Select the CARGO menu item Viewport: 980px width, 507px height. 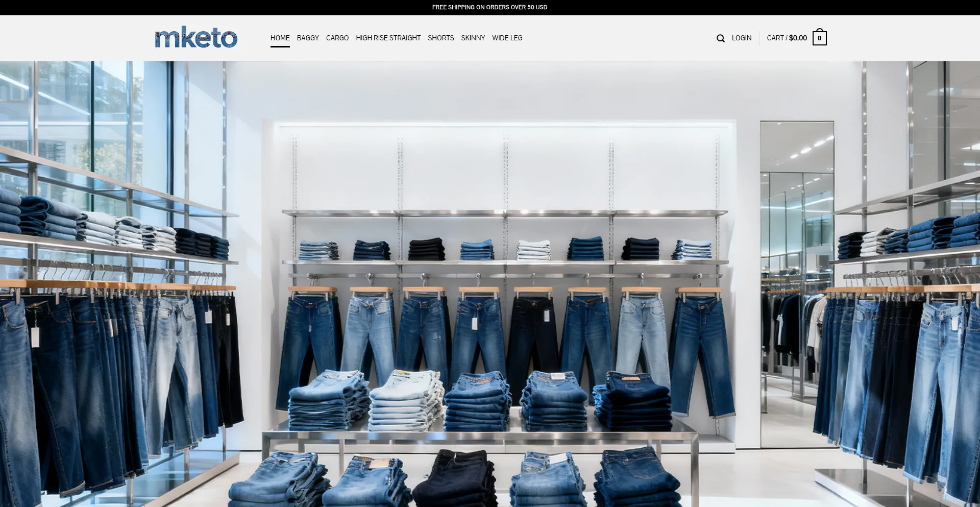pos(337,38)
